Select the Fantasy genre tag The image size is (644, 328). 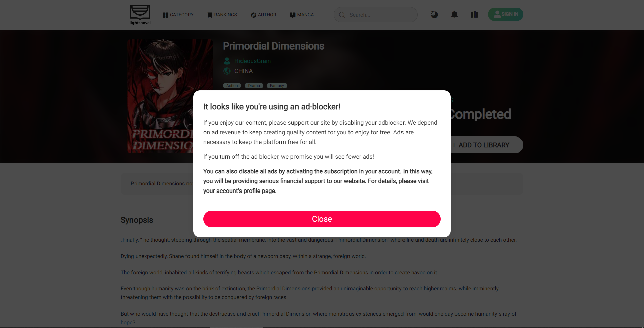(277, 86)
